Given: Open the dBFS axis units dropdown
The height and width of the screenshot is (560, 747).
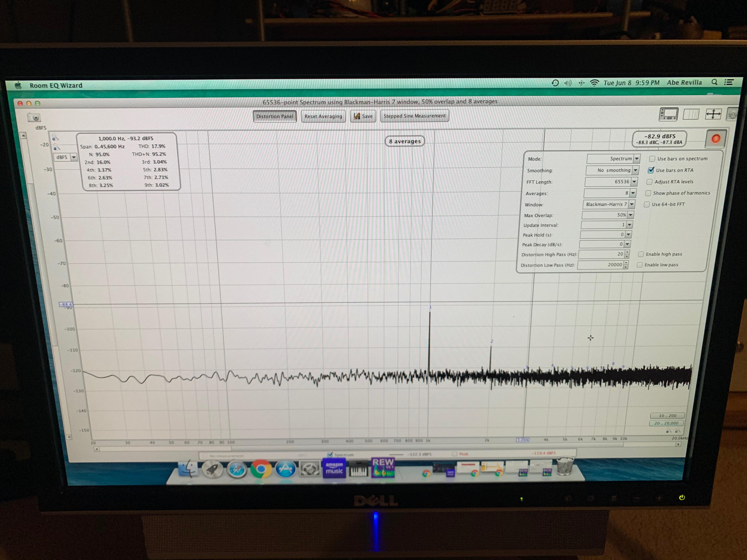Looking at the screenshot, I should point(65,157).
